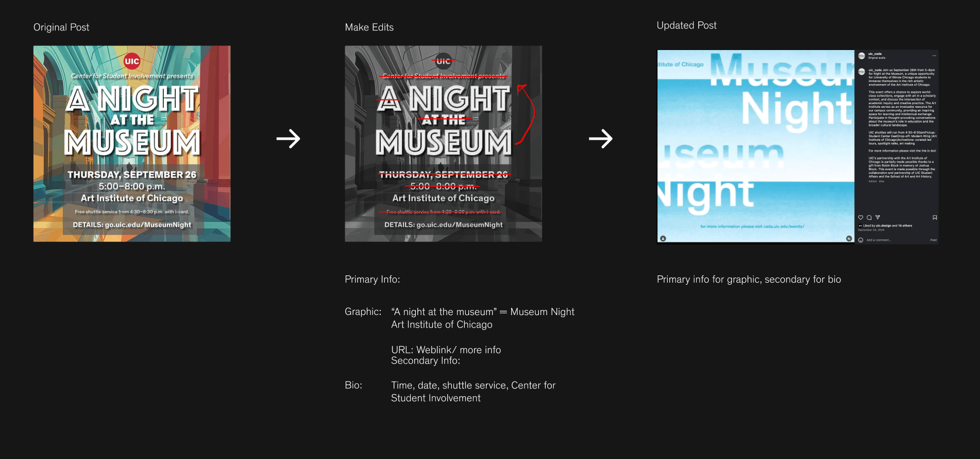Image resolution: width=980 pixels, height=459 pixels.
Task: Click the Museum Night video graphic
Action: click(x=755, y=146)
